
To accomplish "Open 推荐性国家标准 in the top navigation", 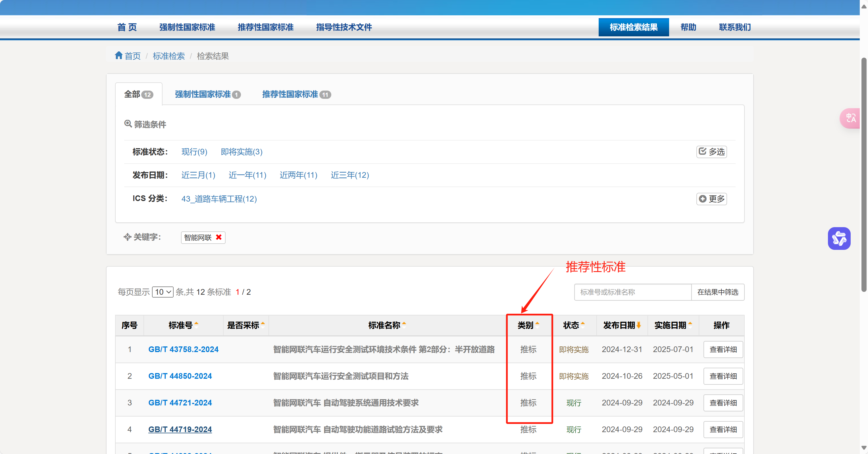I will (266, 27).
